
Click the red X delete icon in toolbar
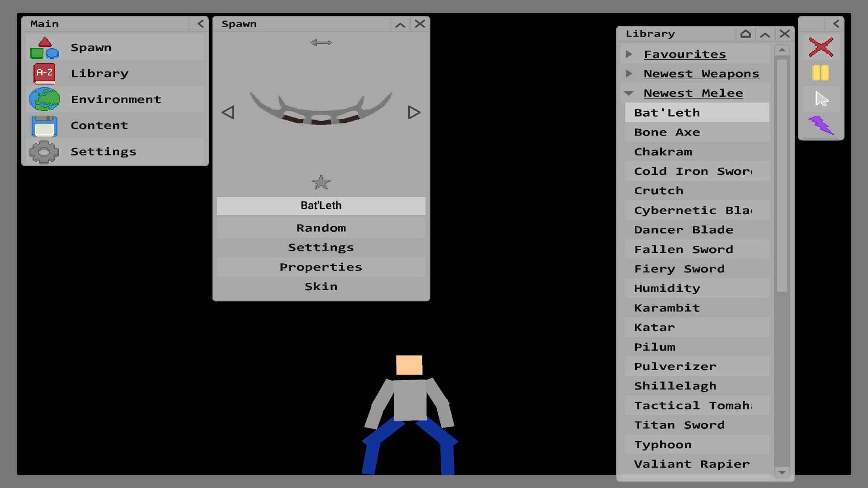pos(821,47)
